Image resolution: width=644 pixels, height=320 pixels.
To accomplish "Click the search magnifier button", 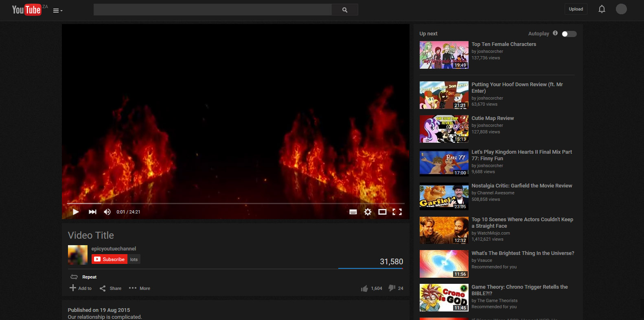I will tap(345, 10).
